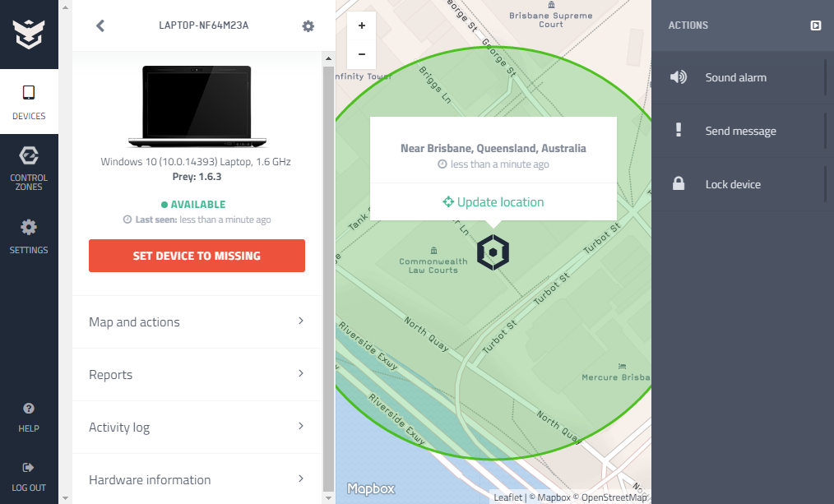The width and height of the screenshot is (834, 504).
Task: Click the laptop device image
Action: 197,106
